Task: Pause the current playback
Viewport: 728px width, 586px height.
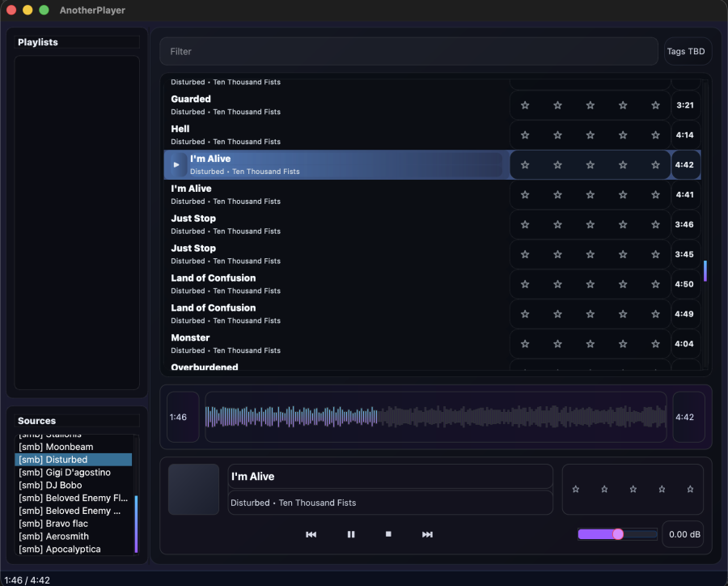Action: click(x=351, y=534)
